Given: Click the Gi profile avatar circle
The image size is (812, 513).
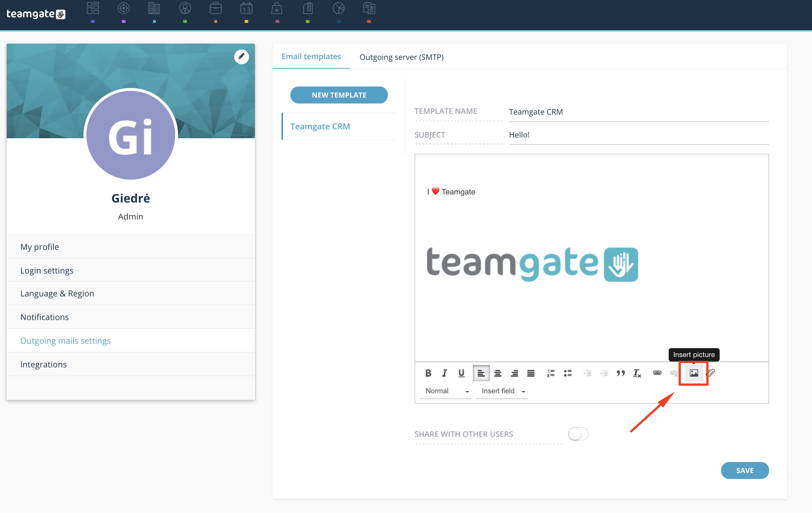Looking at the screenshot, I should (131, 135).
